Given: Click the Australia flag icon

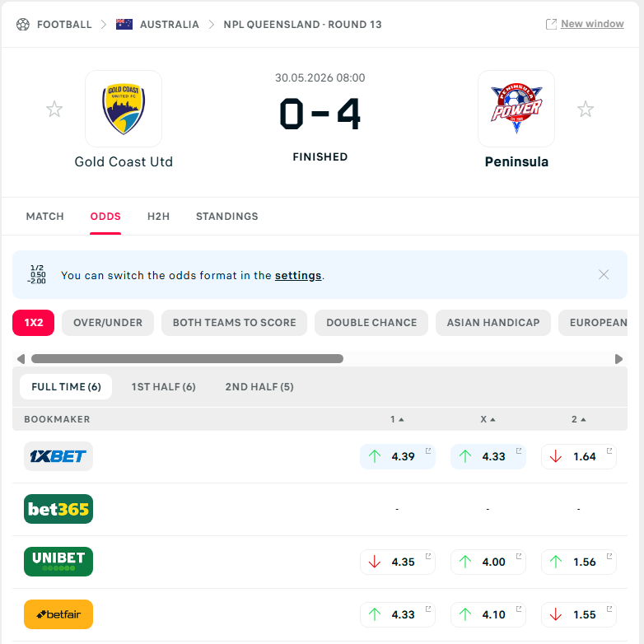Looking at the screenshot, I should [124, 25].
